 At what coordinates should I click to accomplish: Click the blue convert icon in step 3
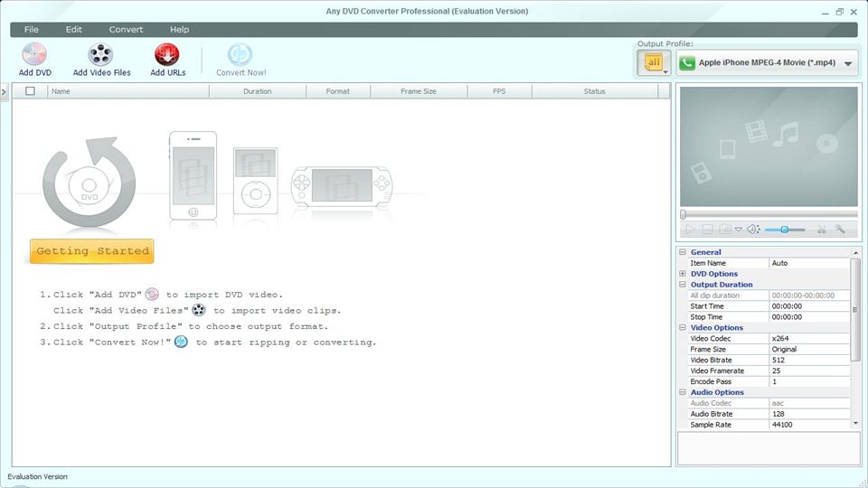click(181, 342)
